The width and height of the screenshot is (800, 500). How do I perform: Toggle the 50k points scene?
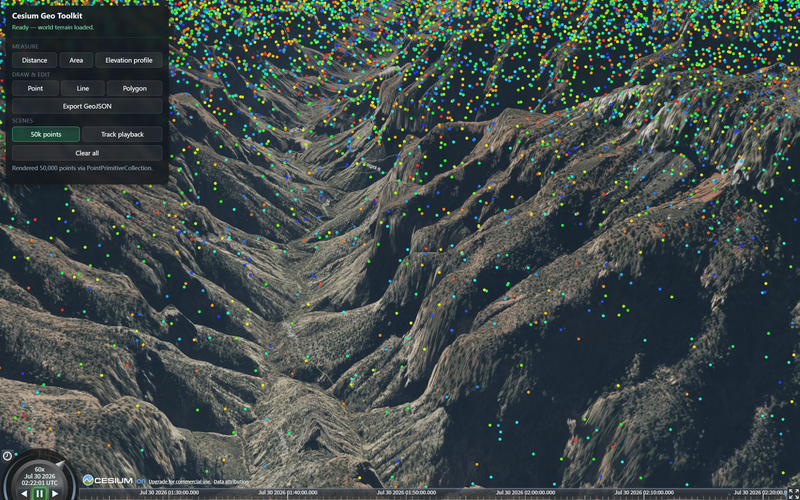coord(46,134)
